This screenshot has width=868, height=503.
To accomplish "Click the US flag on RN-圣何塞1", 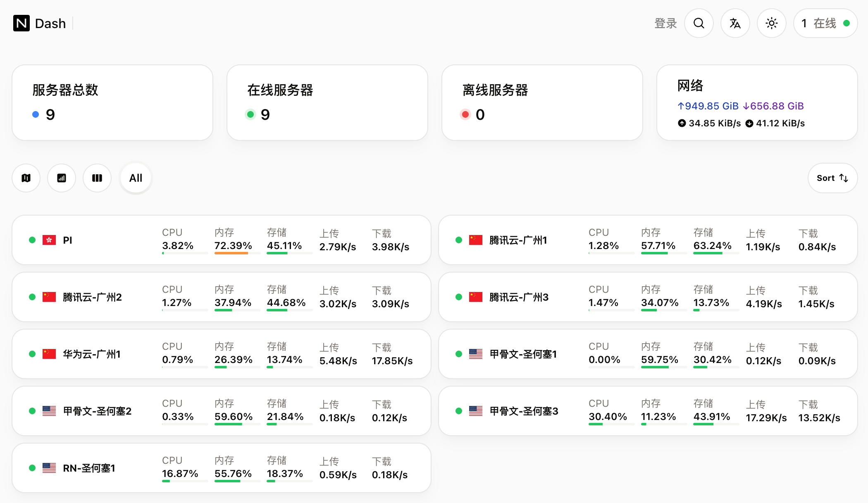I will pyautogui.click(x=49, y=468).
